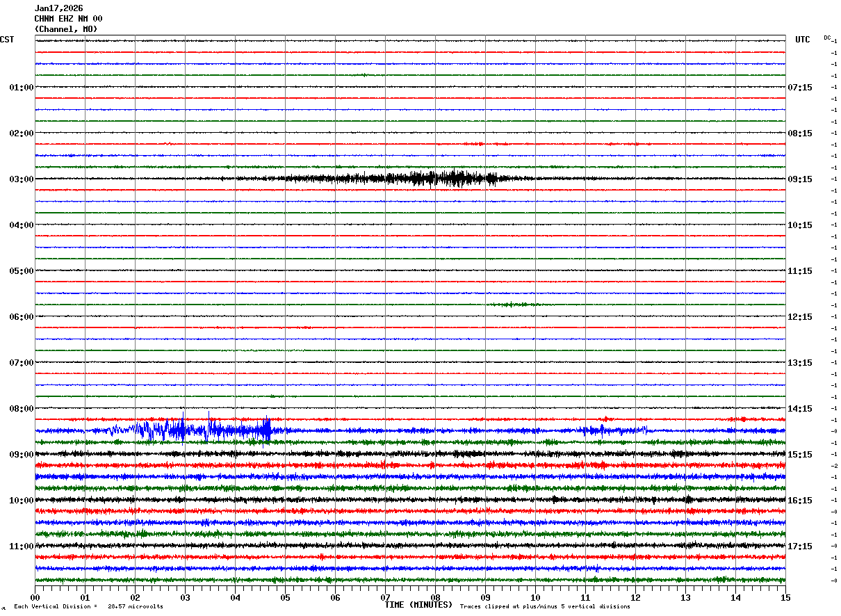Screen dimensions: 841x616
Task: Click the 09:15 UTC time label
Action: point(801,179)
